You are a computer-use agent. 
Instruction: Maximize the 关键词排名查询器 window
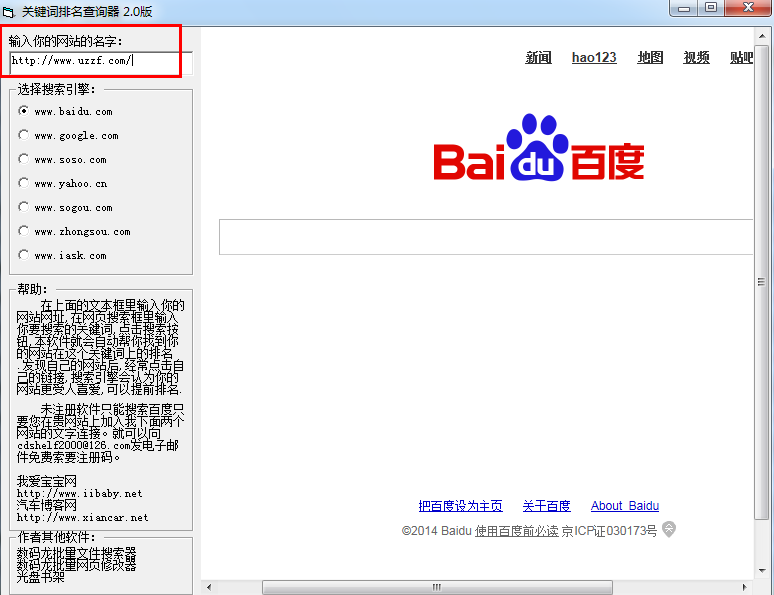coord(711,8)
